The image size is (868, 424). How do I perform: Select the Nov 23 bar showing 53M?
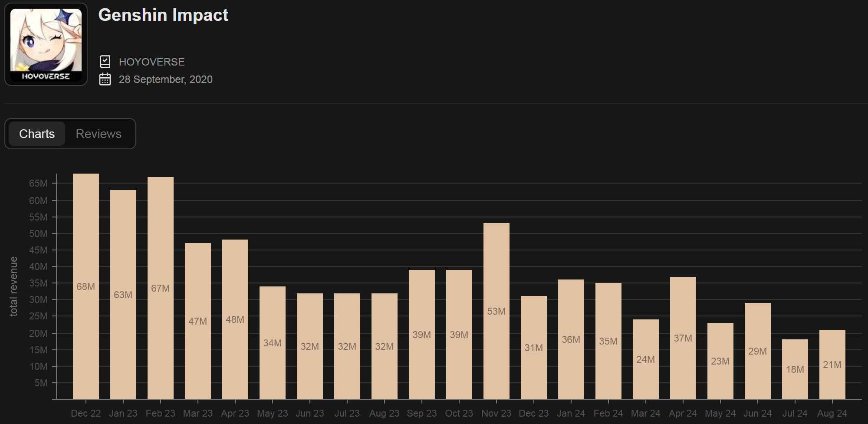[496, 311]
